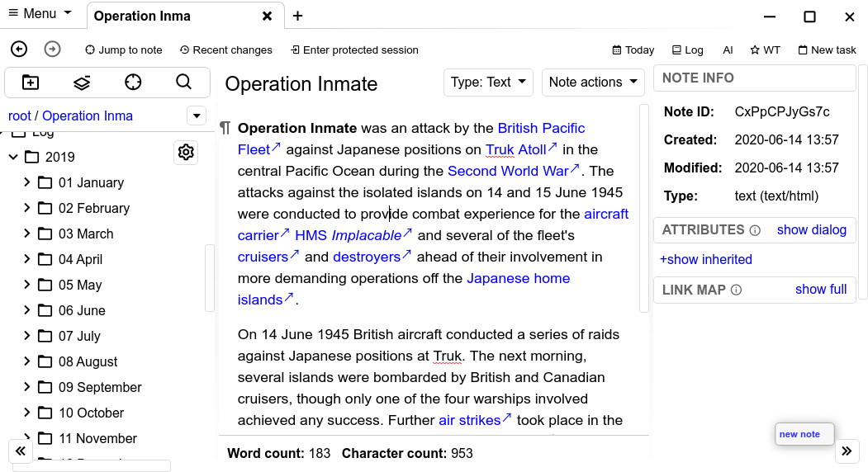This screenshot has width=868, height=472.
Task: Open the Type: Text dropdown
Action: point(488,83)
